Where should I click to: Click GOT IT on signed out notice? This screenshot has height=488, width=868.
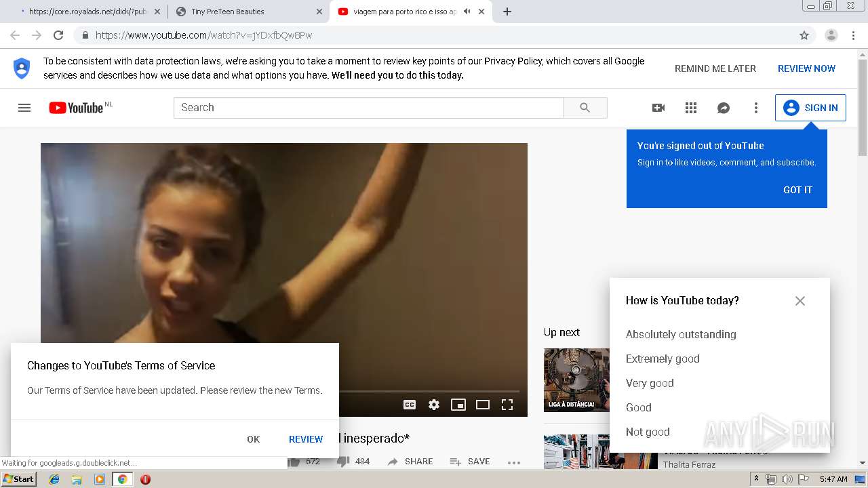(797, 190)
